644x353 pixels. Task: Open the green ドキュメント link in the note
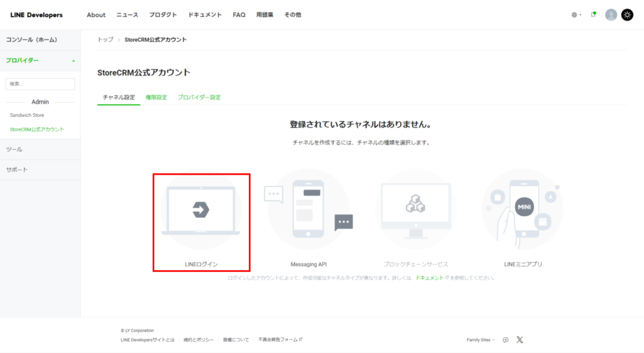coord(430,278)
